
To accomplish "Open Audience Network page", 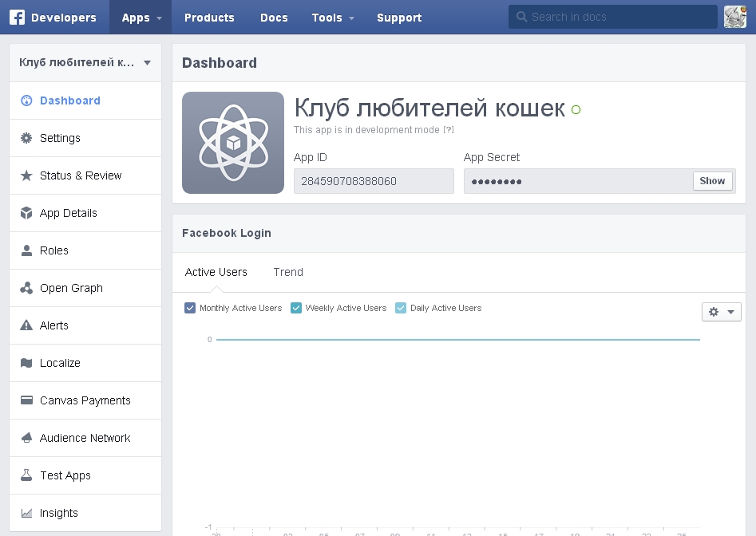I will coord(85,438).
